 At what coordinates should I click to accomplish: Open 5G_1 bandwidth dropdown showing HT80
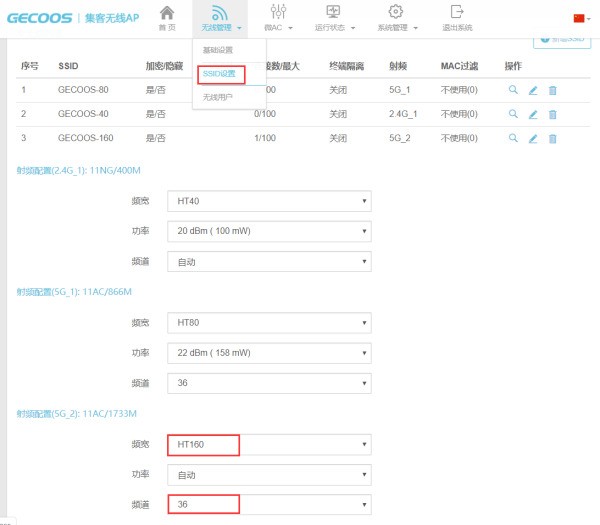coord(269,323)
